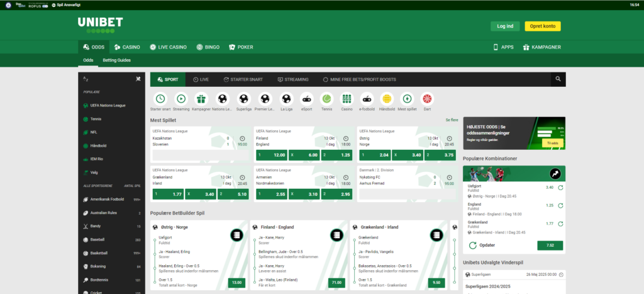Select Armenien win odds 2.55
The image size is (644, 294).
[270, 194]
